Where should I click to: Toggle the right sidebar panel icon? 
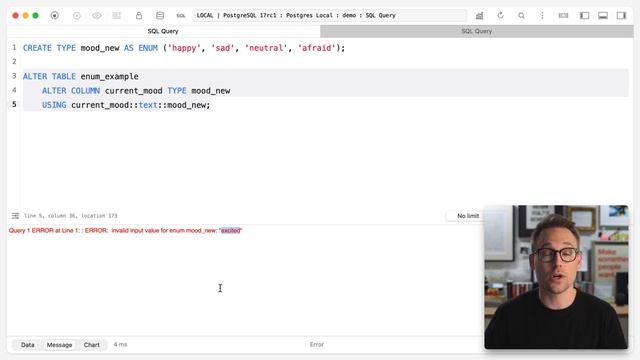coord(621,16)
